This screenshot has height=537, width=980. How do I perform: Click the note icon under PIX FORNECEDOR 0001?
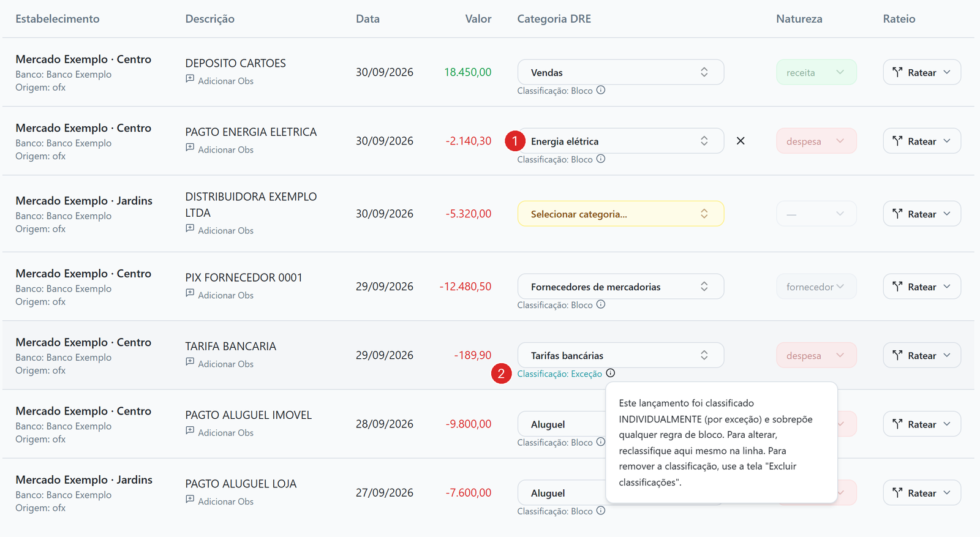click(x=190, y=293)
